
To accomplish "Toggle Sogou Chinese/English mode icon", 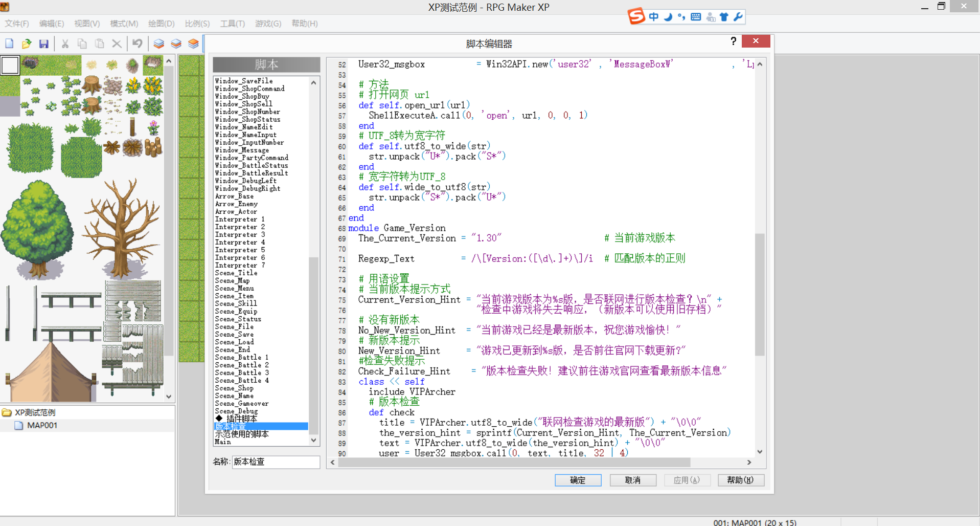I will (x=654, y=17).
